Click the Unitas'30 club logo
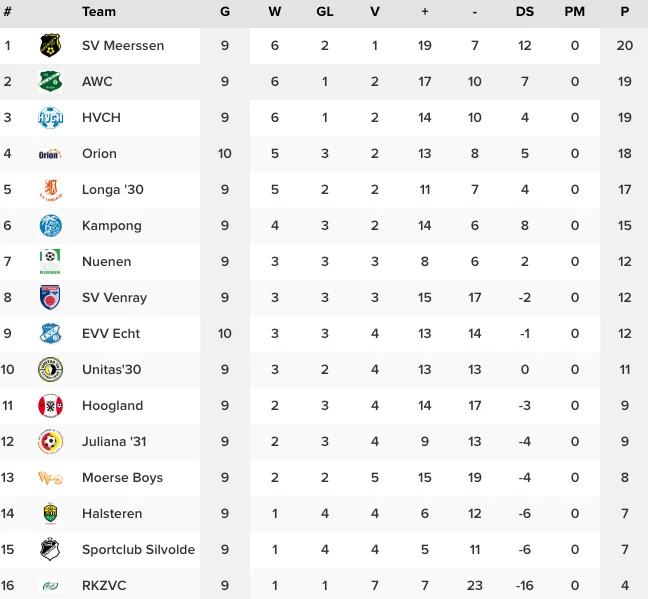 click(x=50, y=369)
